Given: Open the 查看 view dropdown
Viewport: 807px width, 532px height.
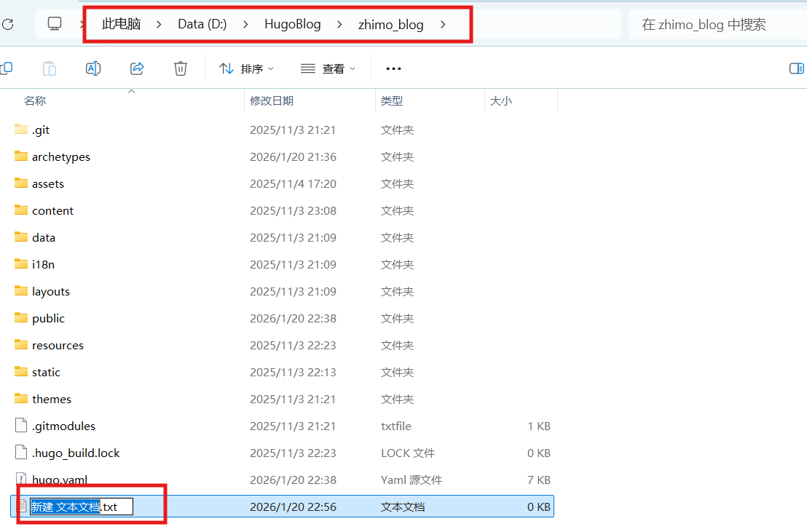Looking at the screenshot, I should pyautogui.click(x=328, y=68).
